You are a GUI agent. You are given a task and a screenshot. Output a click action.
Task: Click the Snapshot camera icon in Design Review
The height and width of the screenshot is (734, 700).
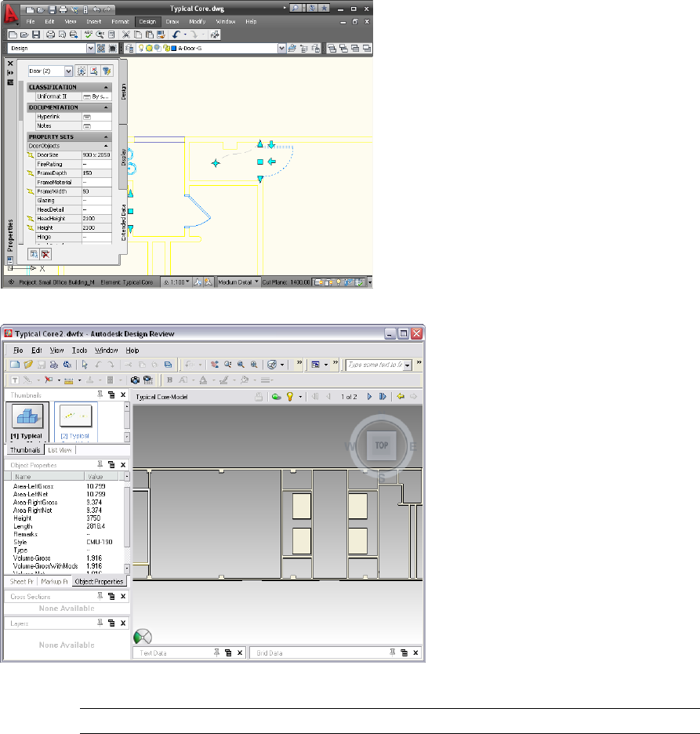pyautogui.click(x=136, y=380)
